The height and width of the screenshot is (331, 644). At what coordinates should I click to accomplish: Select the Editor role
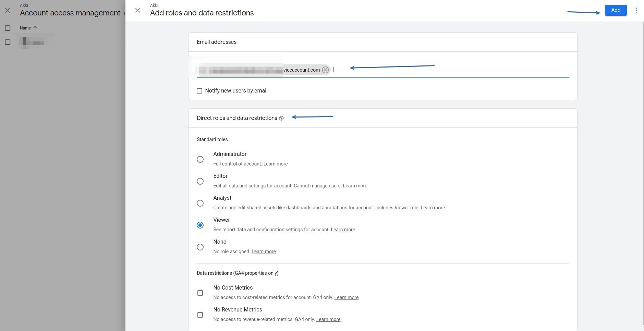200,181
